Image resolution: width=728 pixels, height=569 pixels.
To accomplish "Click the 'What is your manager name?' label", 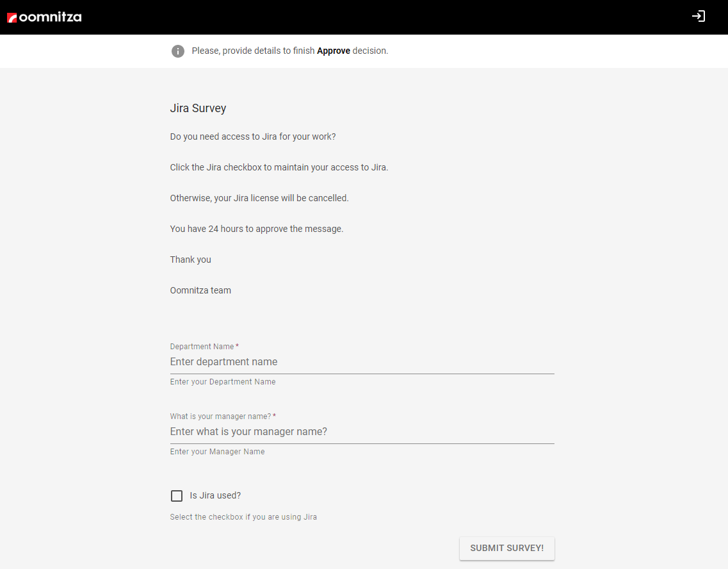I will pyautogui.click(x=220, y=416).
